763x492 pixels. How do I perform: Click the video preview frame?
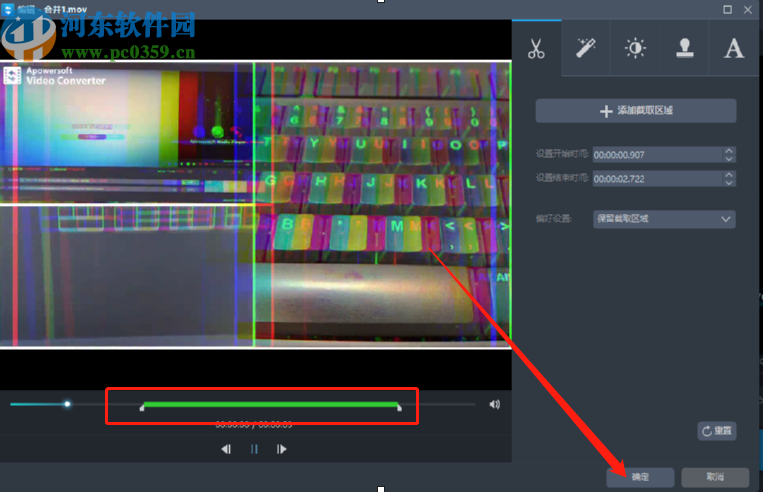[255, 204]
